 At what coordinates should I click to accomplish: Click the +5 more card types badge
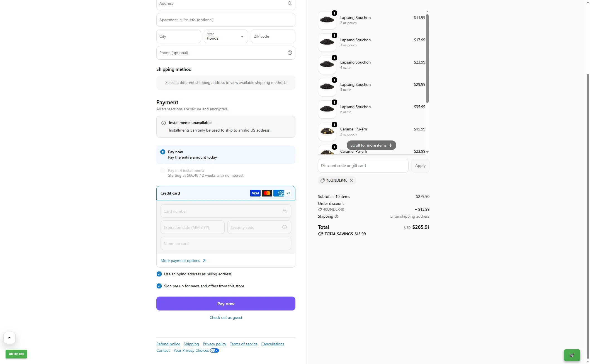288,193
